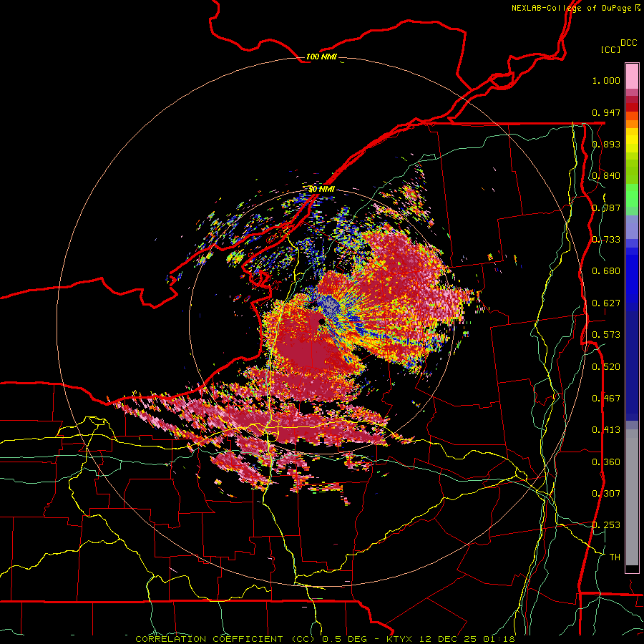The height and width of the screenshot is (644, 644).
Task: Click the 0.680 scale value
Action: 606,271
